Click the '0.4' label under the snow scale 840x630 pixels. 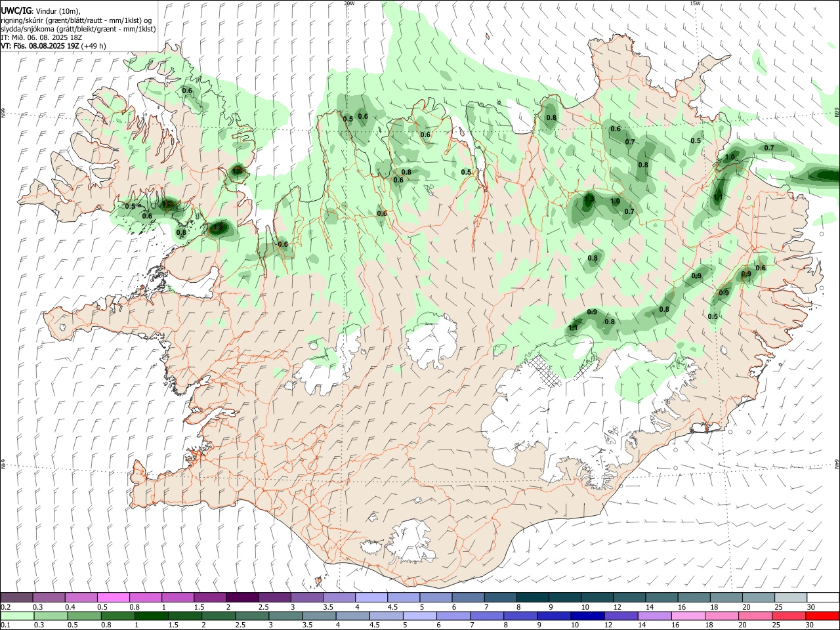(70, 607)
